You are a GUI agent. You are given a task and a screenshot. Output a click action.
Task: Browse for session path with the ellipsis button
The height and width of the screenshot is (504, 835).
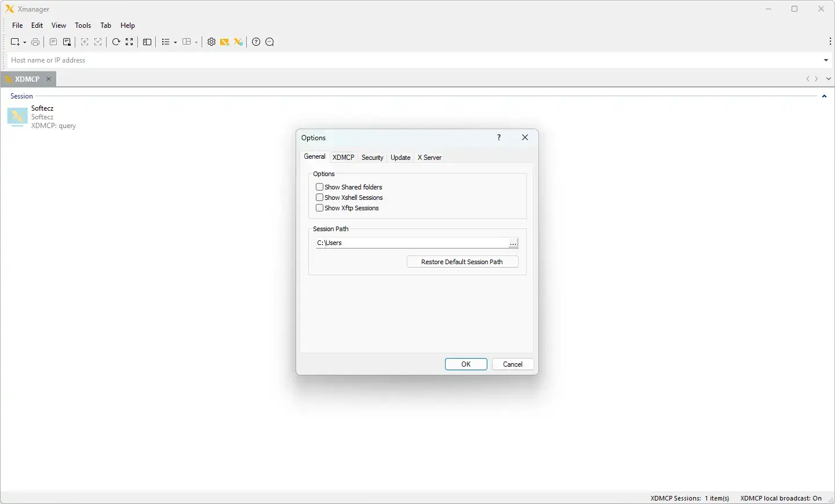click(x=513, y=243)
